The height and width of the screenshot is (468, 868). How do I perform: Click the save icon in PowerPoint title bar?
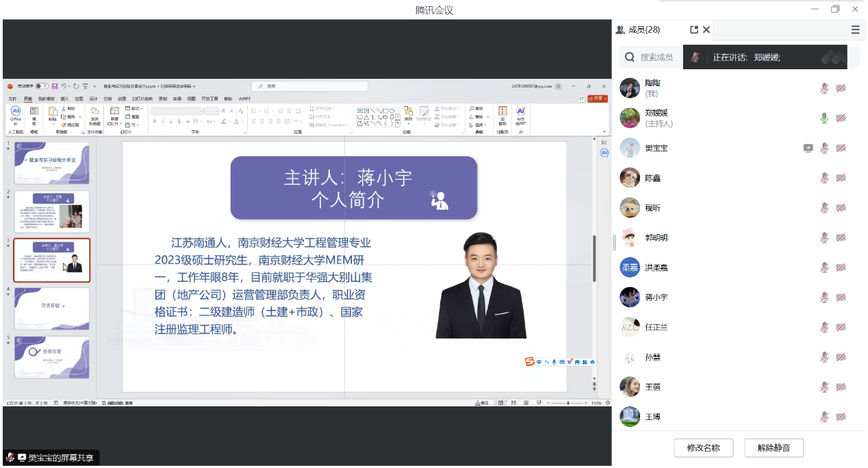tap(54, 86)
